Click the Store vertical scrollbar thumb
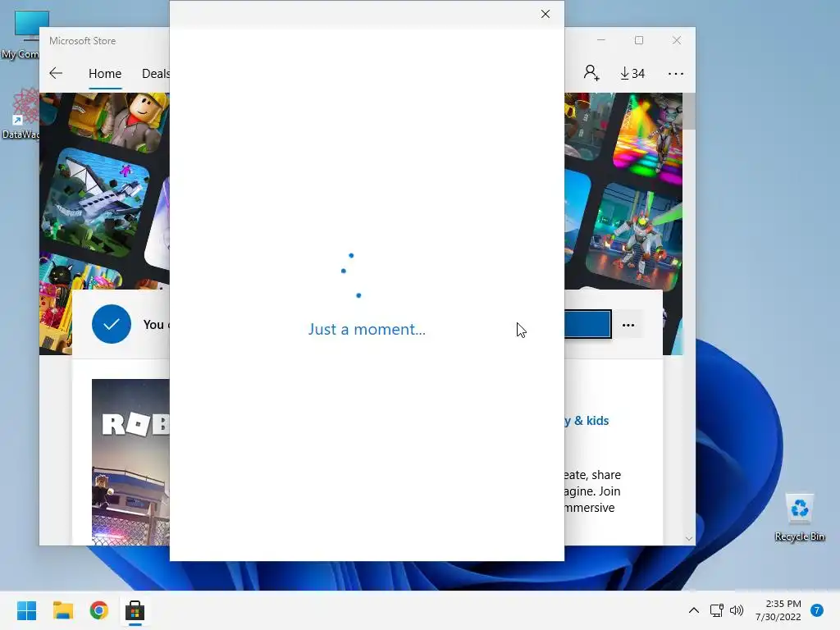This screenshot has width=840, height=630. pos(689,111)
